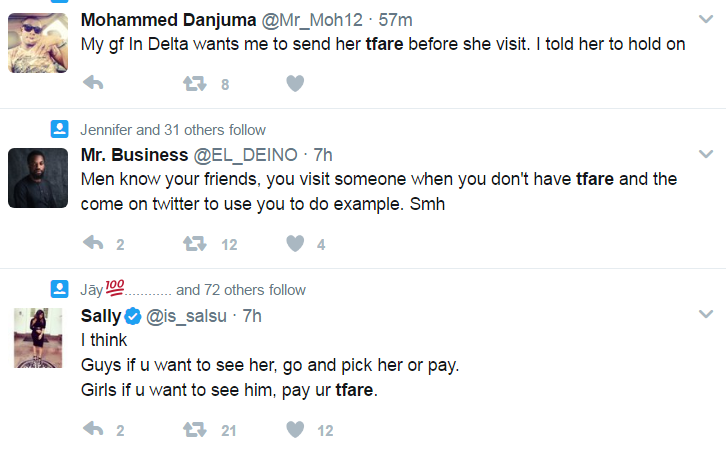Retweet Mohammed Danjuma's tfare tweet

tap(194, 84)
